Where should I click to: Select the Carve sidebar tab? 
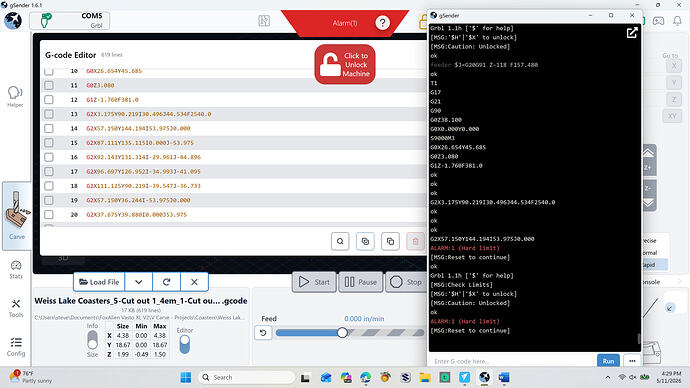coord(16,216)
